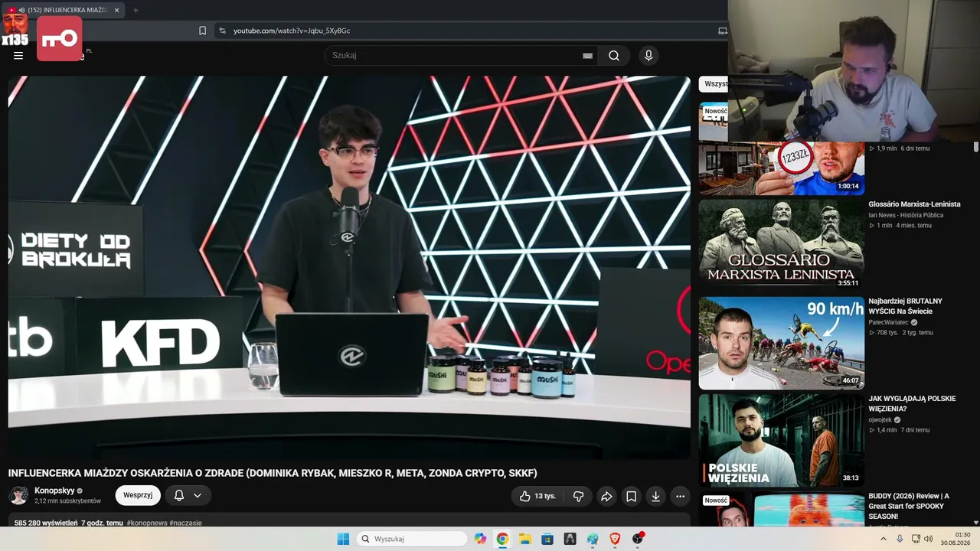Open the Polskie Więzienia thumbnail
This screenshot has height=551, width=980.
[x=782, y=440]
